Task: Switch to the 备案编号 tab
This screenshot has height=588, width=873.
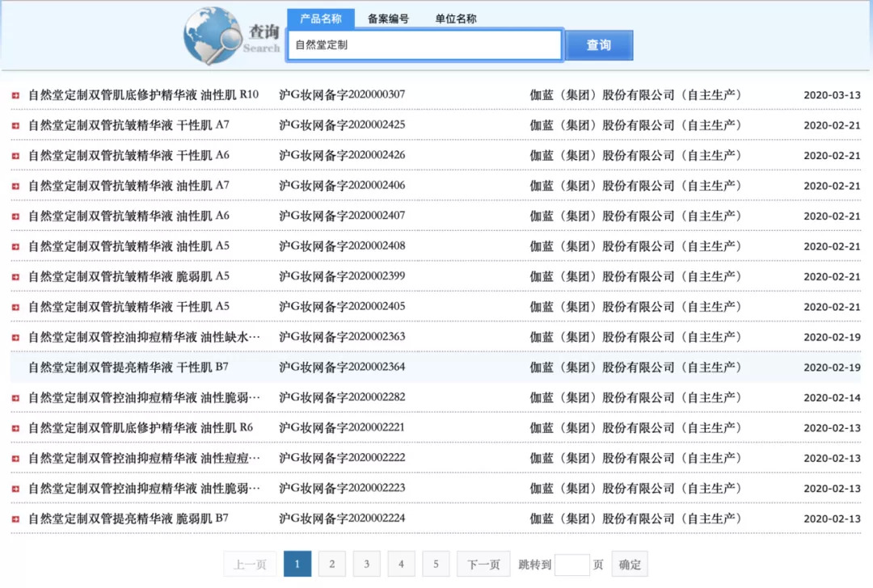Action: [388, 19]
